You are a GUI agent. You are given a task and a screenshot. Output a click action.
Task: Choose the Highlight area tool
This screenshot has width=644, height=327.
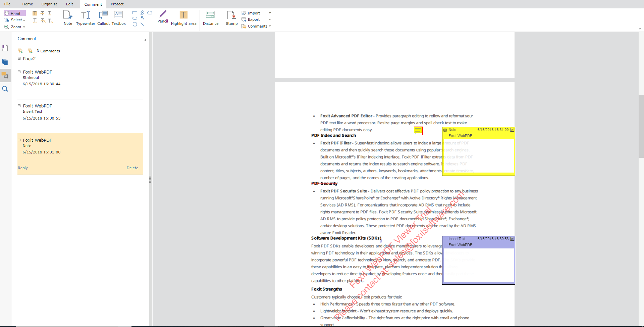pyautogui.click(x=183, y=18)
